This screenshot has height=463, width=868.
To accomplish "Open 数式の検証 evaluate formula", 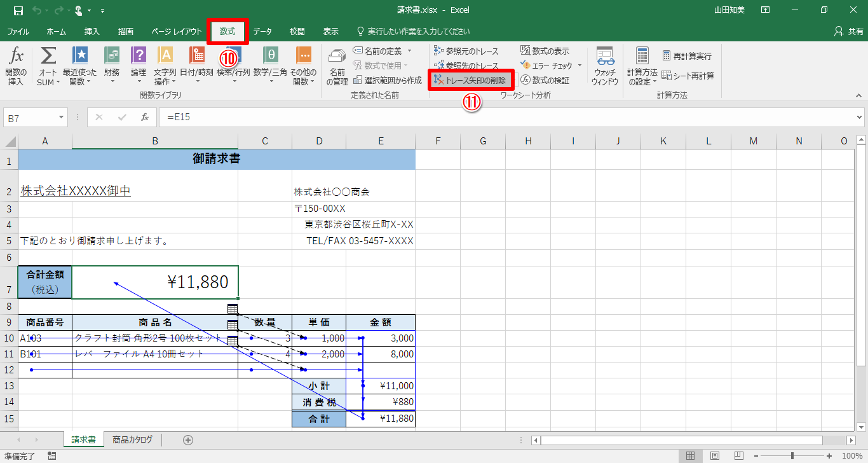I will click(545, 80).
